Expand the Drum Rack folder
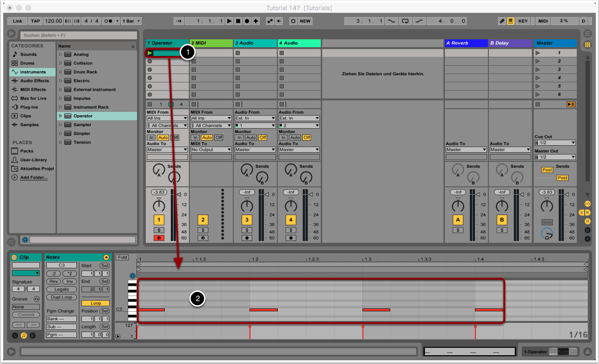 click(60, 72)
